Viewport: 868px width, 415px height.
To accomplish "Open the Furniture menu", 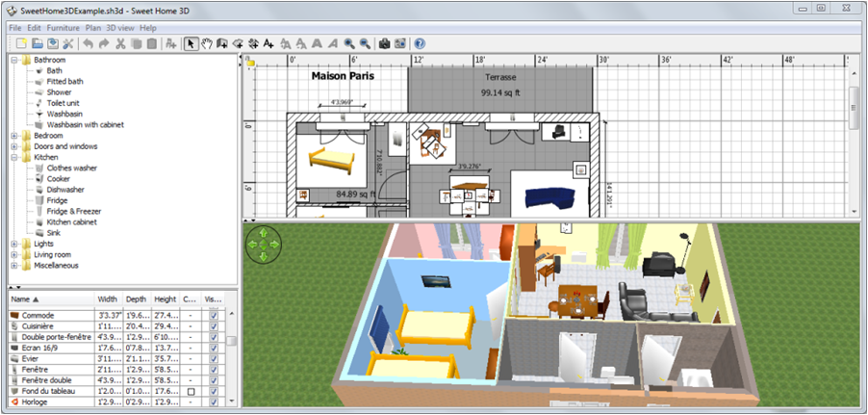I will click(x=64, y=28).
